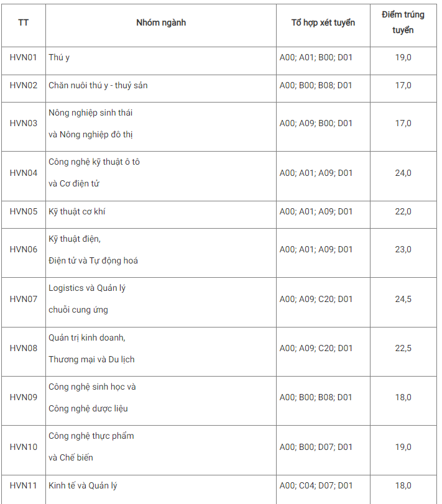Screen dimensions: 442x504
Task: Select "Quản trị kinh doanh" major cell
Action: pos(87,337)
